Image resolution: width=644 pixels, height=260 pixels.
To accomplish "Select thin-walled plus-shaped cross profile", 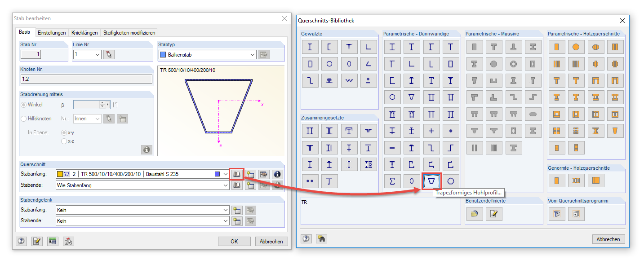I will click(x=431, y=131).
